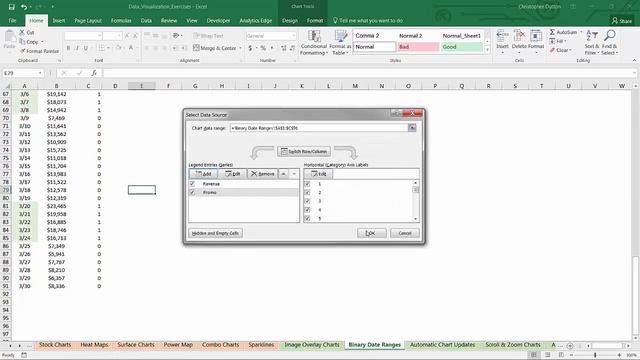Click the Clear eraser icon
This screenshot has height=360, width=640.
pos(552,50)
